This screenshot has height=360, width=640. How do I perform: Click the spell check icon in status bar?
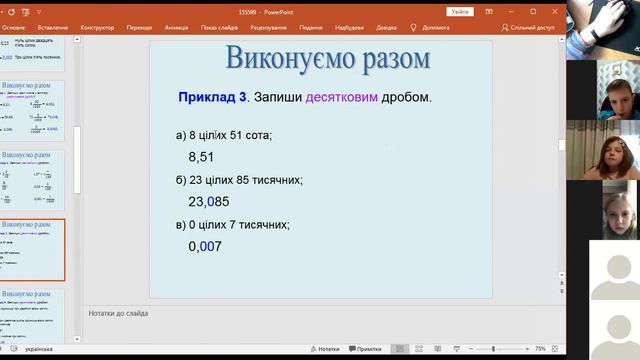(13, 349)
